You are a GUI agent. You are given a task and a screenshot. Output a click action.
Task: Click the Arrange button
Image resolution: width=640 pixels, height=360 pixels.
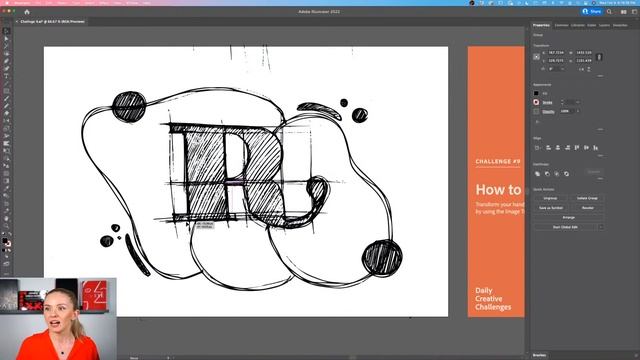569,218
